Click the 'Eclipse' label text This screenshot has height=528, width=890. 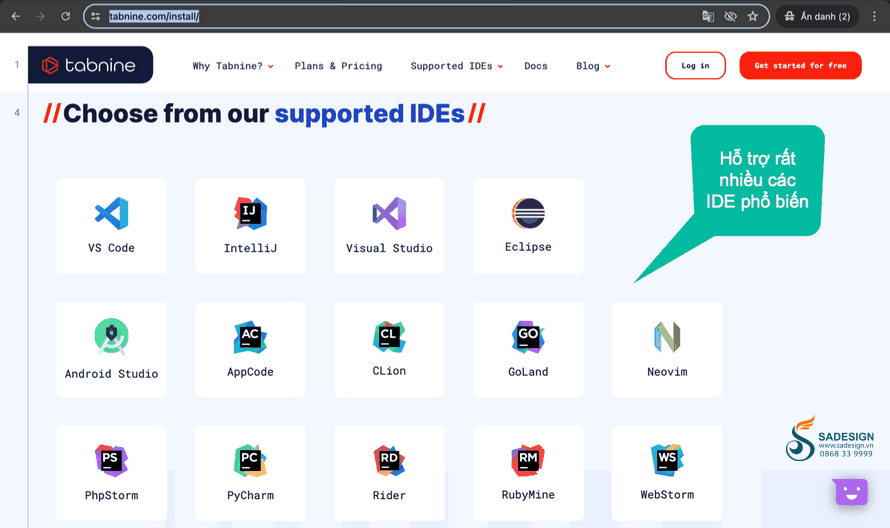coord(528,247)
